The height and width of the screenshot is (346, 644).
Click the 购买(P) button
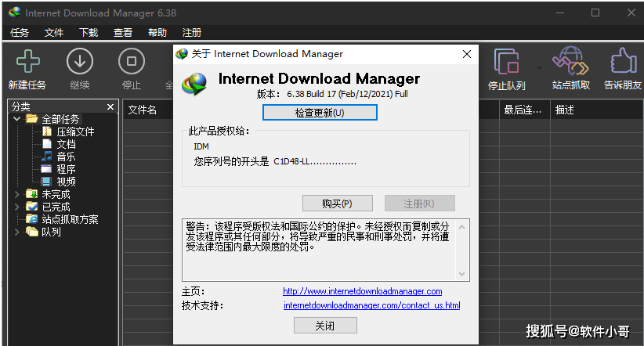coord(337,204)
